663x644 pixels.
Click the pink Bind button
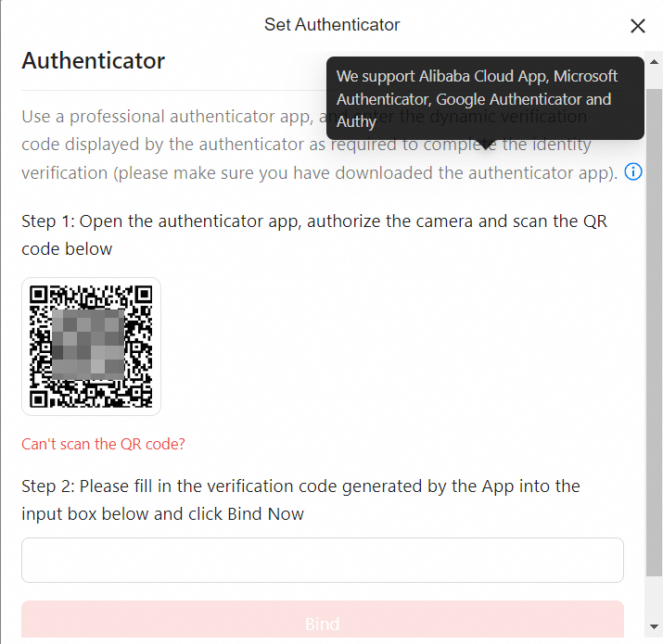323,620
